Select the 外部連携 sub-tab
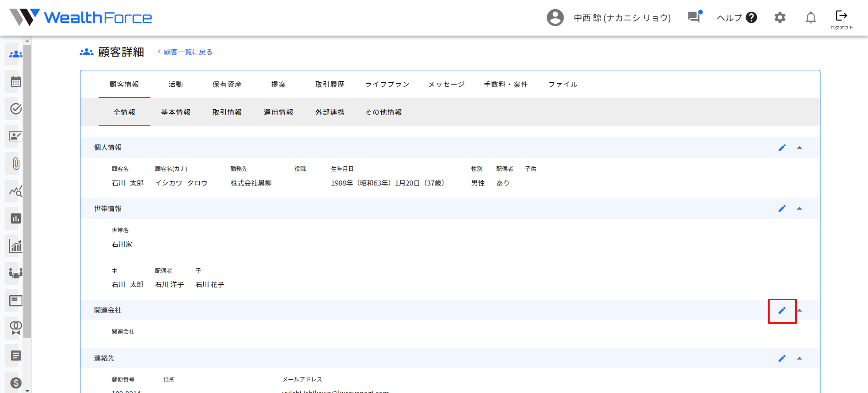 (x=330, y=112)
